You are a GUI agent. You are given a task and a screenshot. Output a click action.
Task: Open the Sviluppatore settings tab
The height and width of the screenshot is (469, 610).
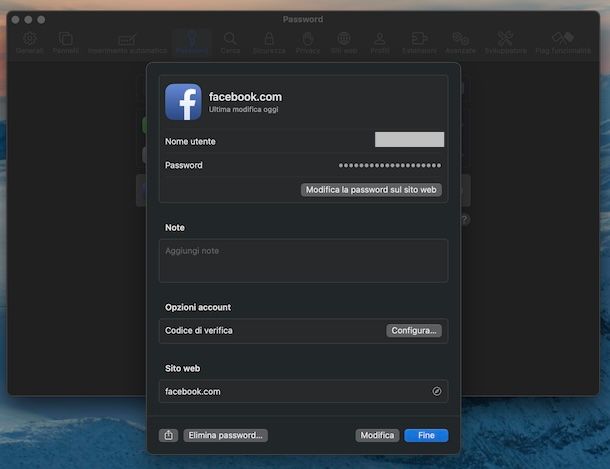point(505,42)
